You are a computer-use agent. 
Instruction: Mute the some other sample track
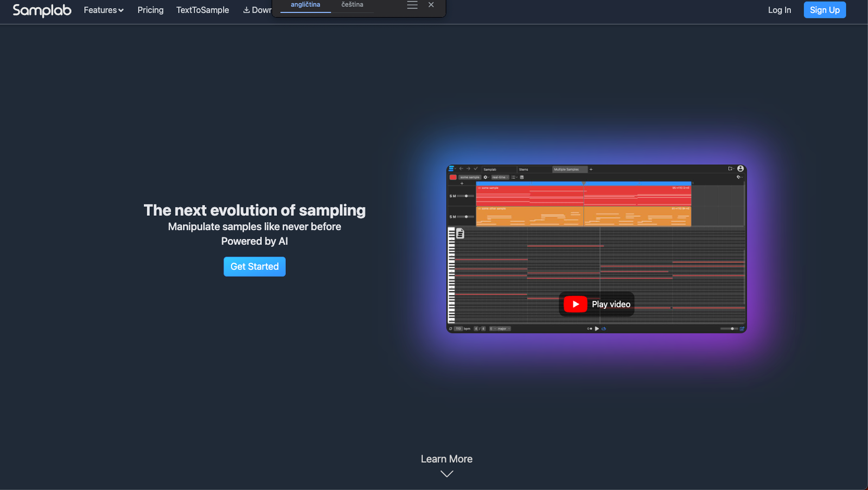[454, 217]
